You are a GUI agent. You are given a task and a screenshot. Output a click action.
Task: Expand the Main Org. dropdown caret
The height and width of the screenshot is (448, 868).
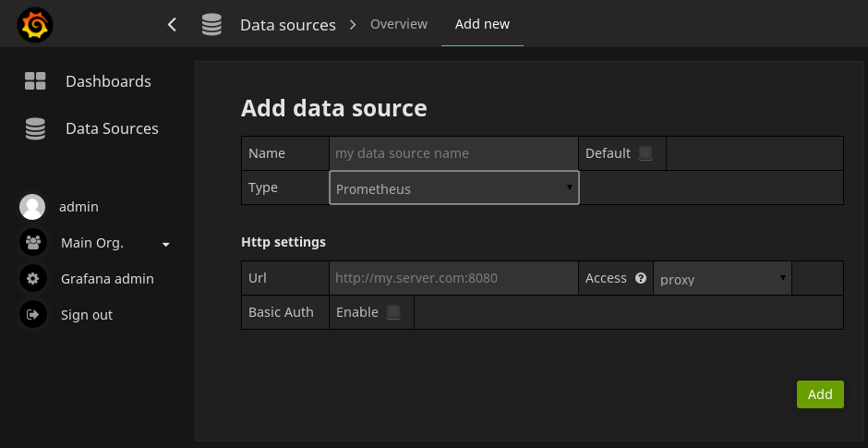pos(166,244)
